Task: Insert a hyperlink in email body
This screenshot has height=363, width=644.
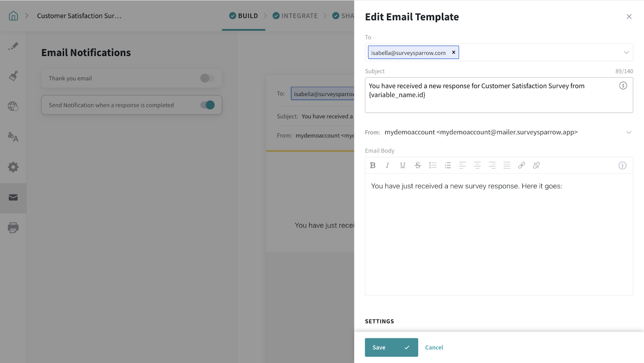Action: 522,165
